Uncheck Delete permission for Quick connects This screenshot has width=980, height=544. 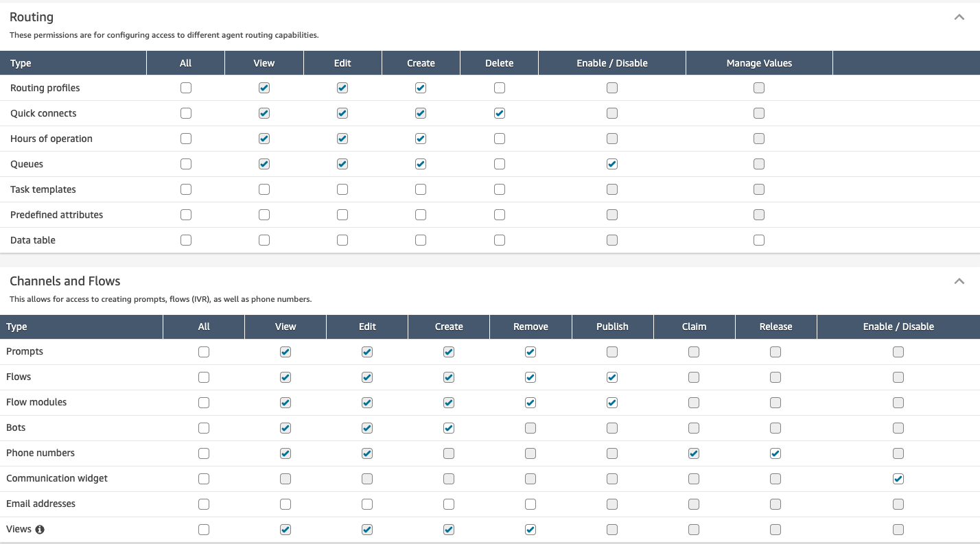[500, 113]
